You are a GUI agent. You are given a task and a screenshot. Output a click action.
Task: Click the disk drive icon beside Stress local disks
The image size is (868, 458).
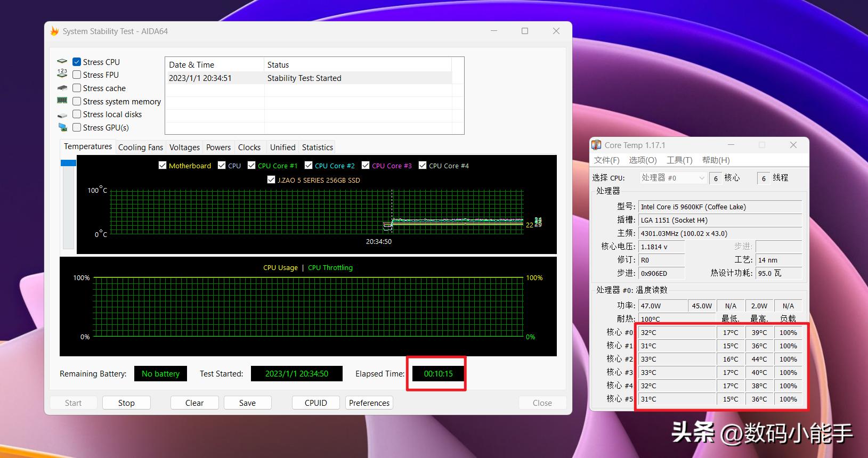coord(62,114)
